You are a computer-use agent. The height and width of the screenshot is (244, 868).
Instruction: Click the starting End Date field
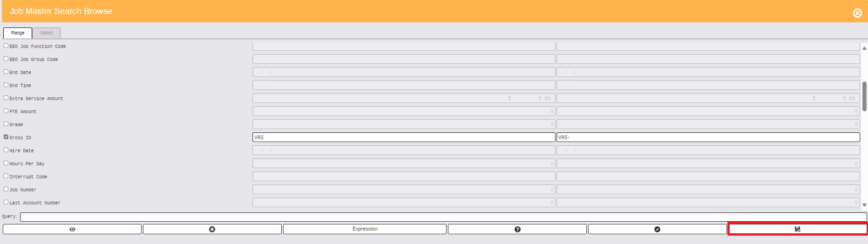(x=404, y=72)
